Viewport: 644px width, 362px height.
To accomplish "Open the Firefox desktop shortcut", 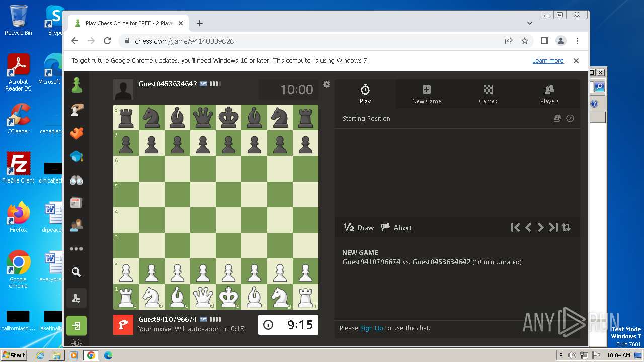I will [x=18, y=217].
